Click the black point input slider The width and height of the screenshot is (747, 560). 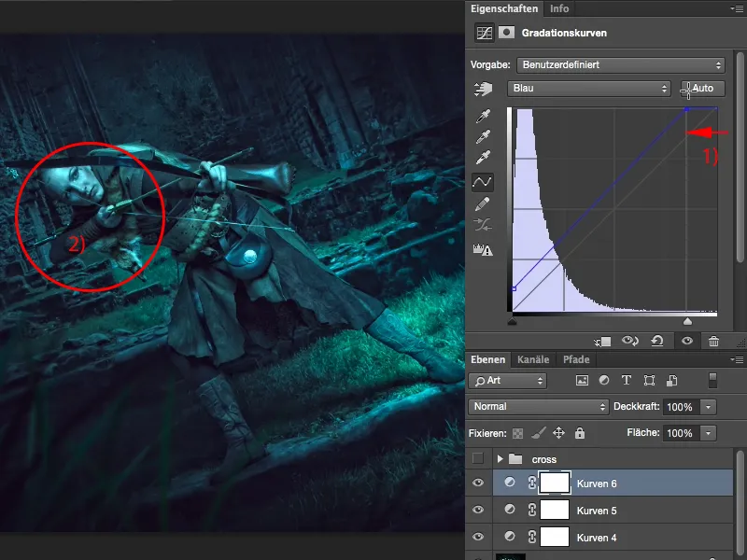512,321
